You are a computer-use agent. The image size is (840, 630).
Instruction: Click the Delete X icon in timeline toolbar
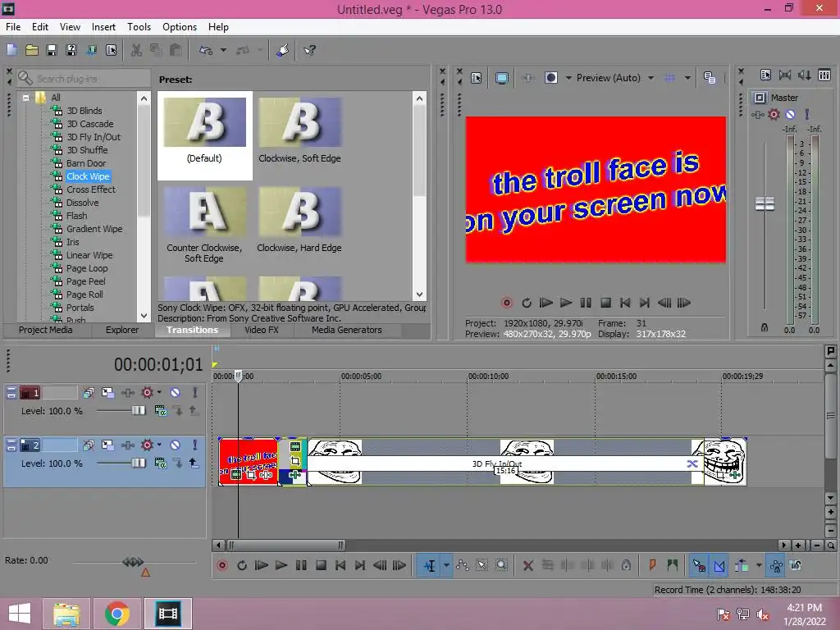pos(528,565)
